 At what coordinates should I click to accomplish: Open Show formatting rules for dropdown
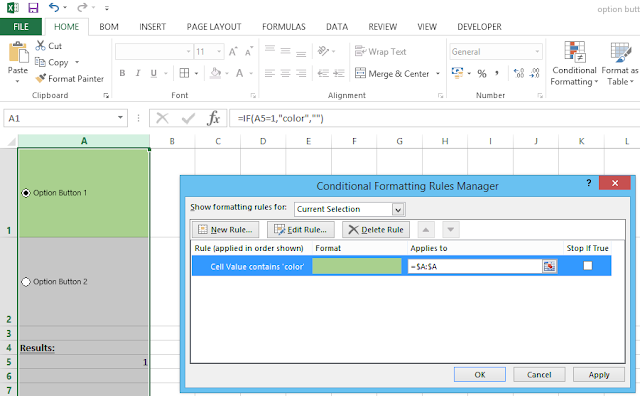point(398,209)
